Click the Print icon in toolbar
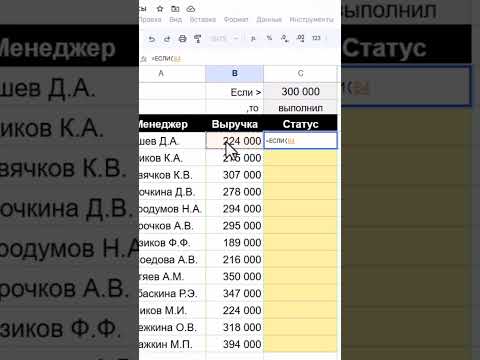The width and height of the screenshot is (480, 360). pyautogui.click(x=182, y=39)
